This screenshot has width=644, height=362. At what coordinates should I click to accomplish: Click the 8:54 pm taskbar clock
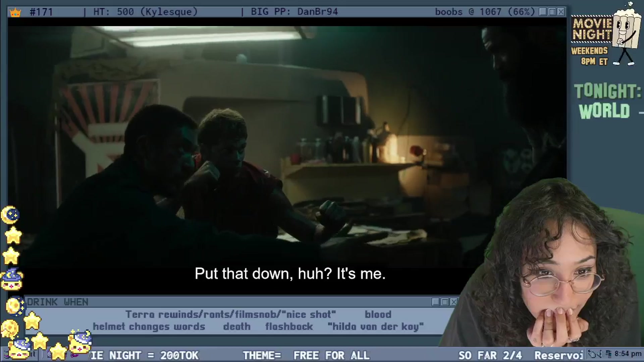pos(628,354)
